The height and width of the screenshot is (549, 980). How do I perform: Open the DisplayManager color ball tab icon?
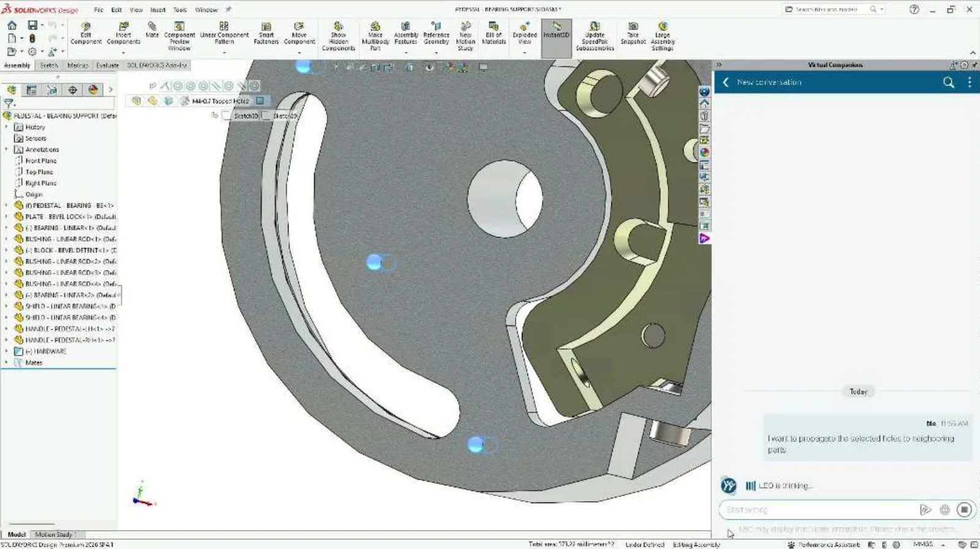point(93,90)
